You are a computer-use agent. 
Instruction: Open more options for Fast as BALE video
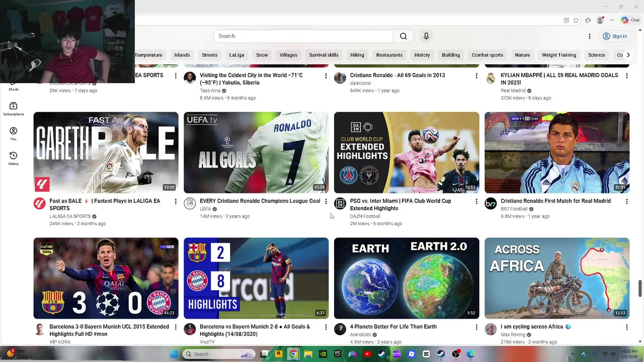pyautogui.click(x=176, y=202)
